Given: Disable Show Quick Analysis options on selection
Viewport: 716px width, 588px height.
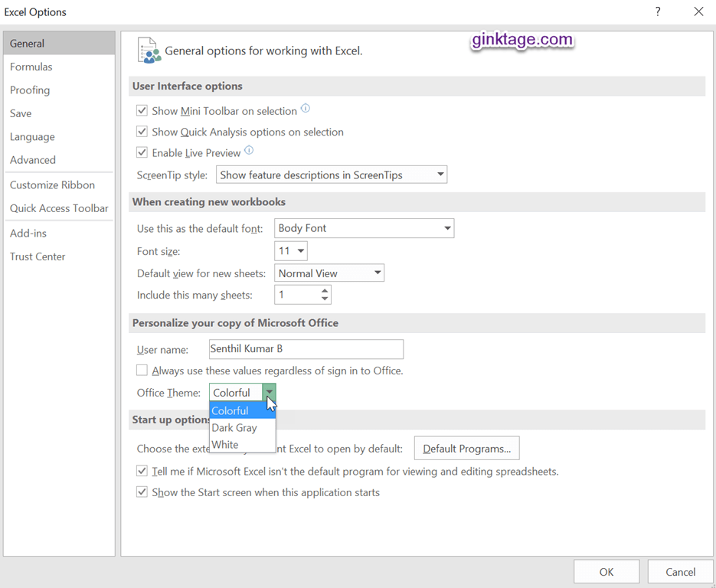Looking at the screenshot, I should point(142,131).
